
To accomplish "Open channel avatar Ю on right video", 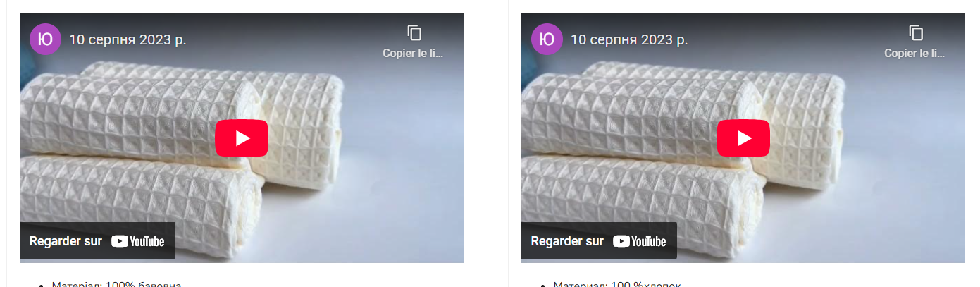I will click(x=547, y=39).
